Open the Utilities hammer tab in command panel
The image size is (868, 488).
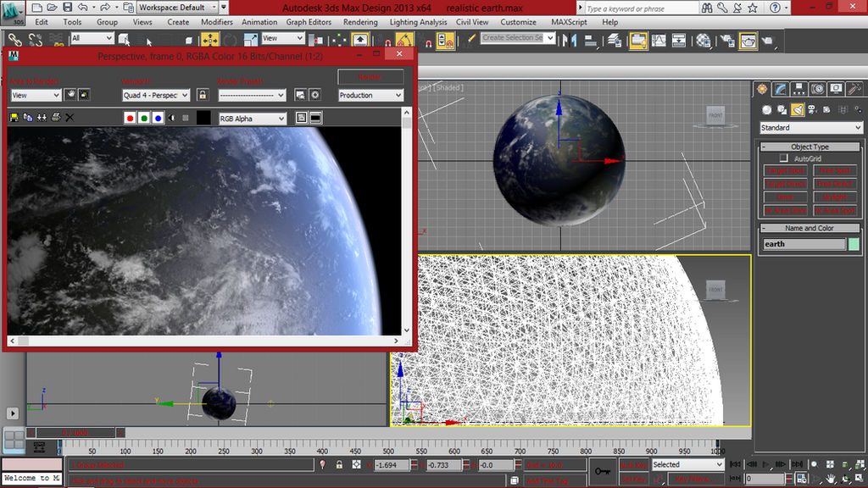tap(854, 89)
